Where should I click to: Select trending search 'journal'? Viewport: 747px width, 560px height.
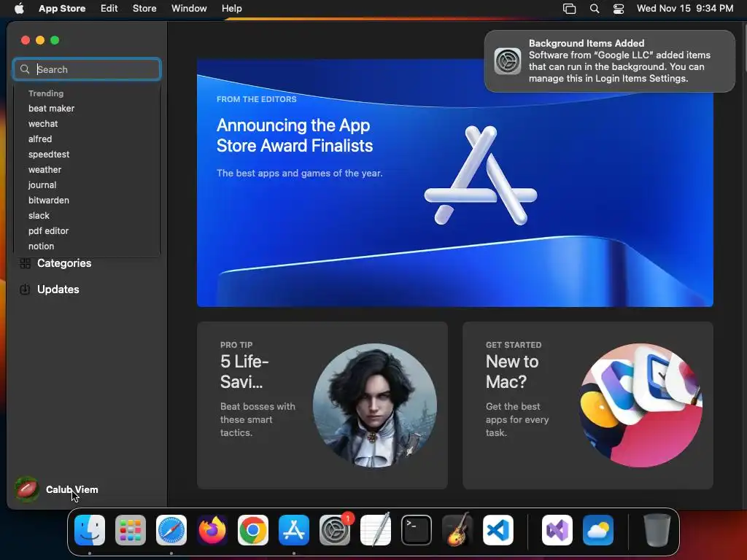[x=42, y=184]
